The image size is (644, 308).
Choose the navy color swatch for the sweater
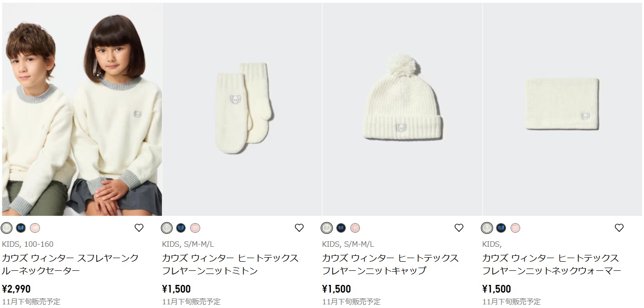[x=21, y=228]
